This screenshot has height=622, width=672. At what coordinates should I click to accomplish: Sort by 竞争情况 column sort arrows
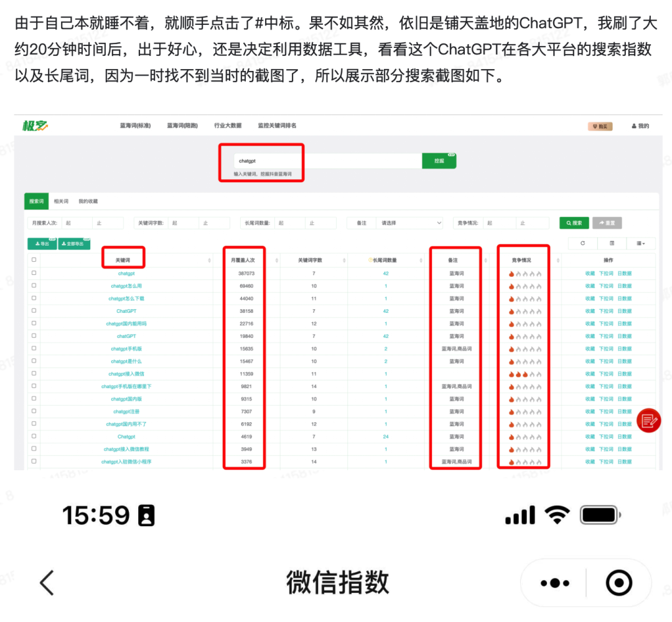point(558,261)
